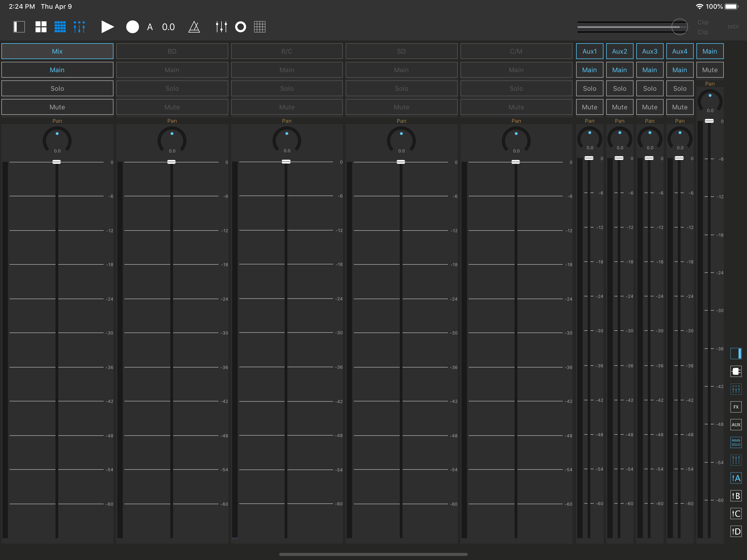Select mixer group D

(736, 532)
